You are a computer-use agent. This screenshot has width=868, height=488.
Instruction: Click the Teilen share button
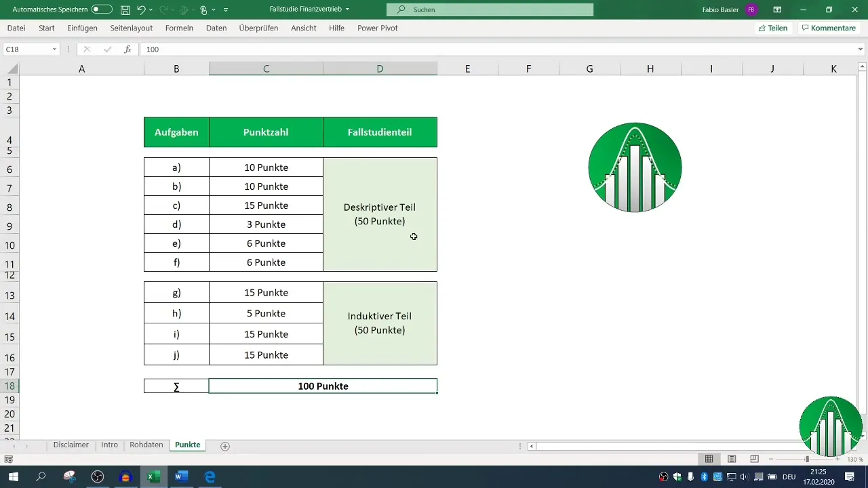pyautogui.click(x=772, y=28)
